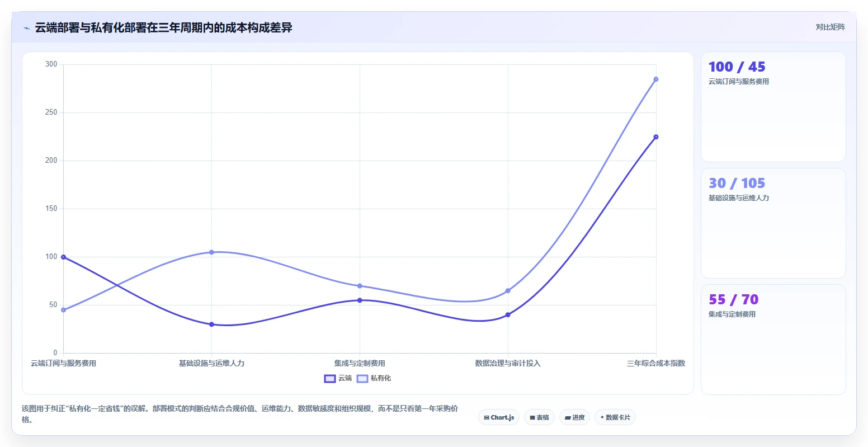The height and width of the screenshot is (447, 868).
Task: Select the 表格 tag chip
Action: 539,417
